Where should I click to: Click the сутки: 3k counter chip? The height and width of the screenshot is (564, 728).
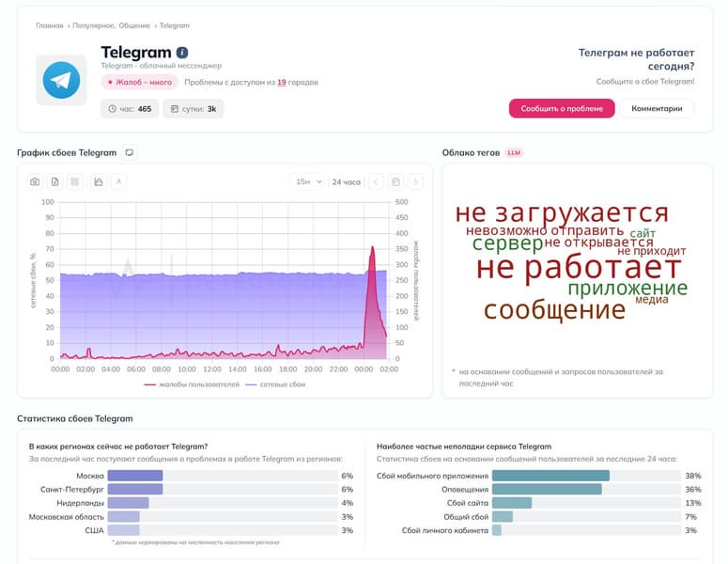(194, 109)
